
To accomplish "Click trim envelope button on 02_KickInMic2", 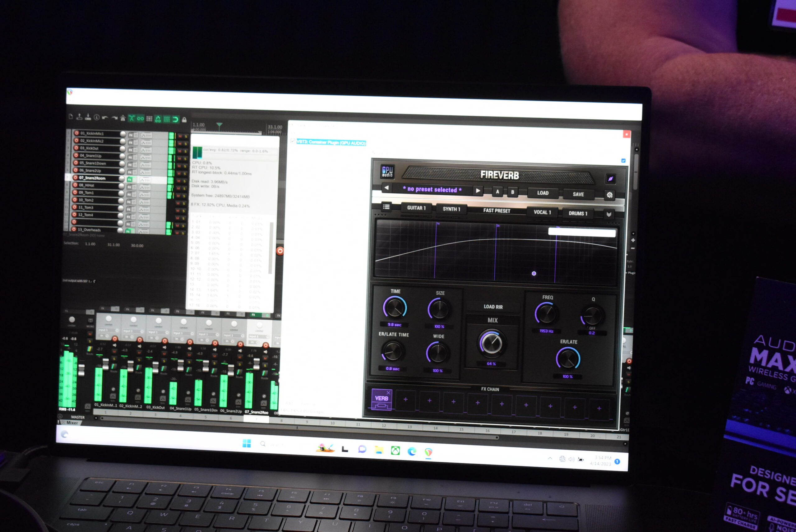I will click(x=146, y=142).
